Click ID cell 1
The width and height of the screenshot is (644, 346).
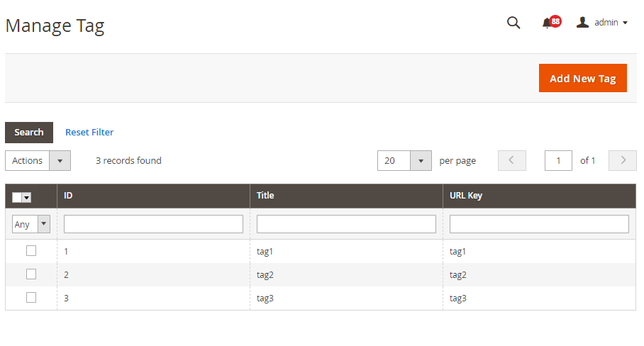(66, 252)
